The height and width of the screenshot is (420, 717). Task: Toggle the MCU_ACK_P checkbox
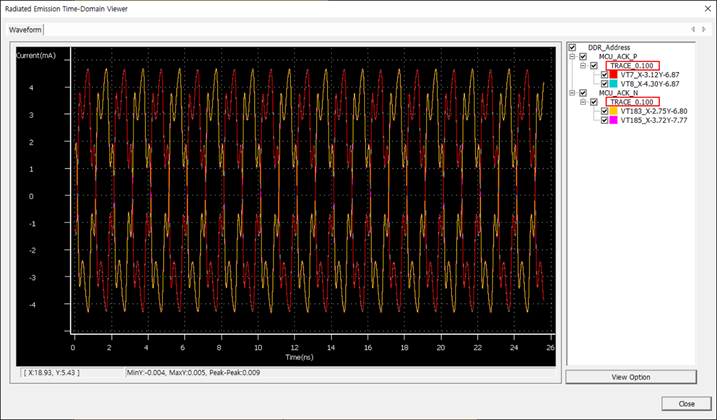(x=583, y=57)
